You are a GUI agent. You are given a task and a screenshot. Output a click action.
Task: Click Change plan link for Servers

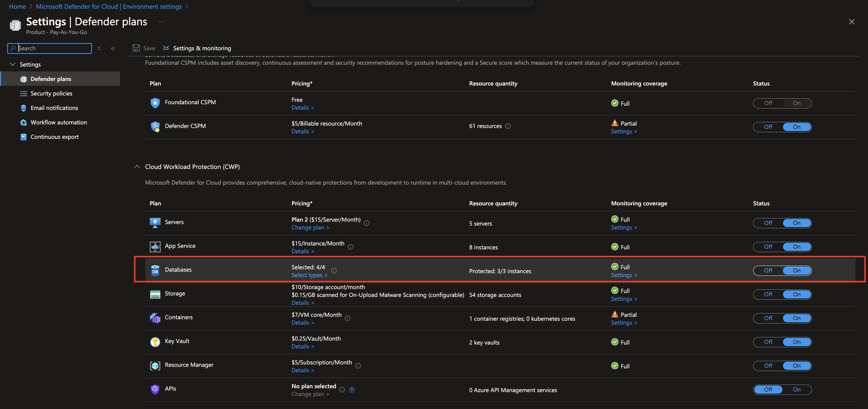coord(310,228)
